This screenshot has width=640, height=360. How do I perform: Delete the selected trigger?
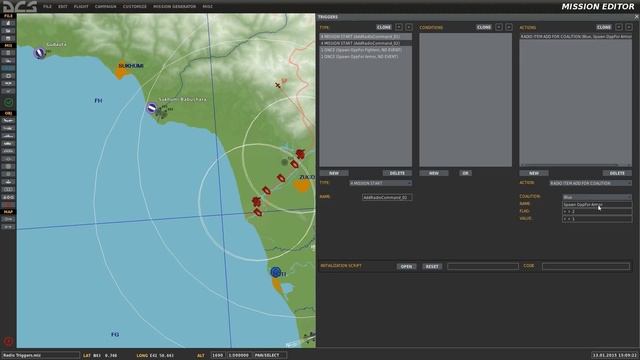point(397,173)
